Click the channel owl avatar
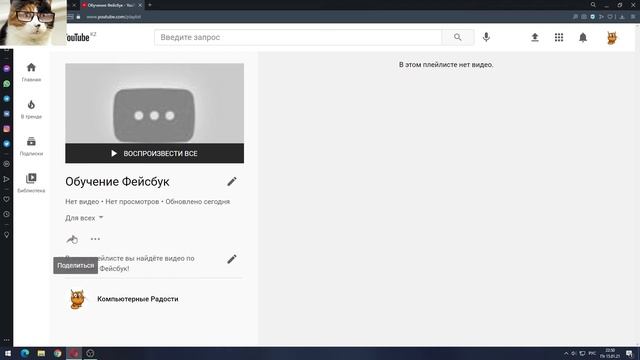The width and height of the screenshot is (640, 360). [x=77, y=299]
